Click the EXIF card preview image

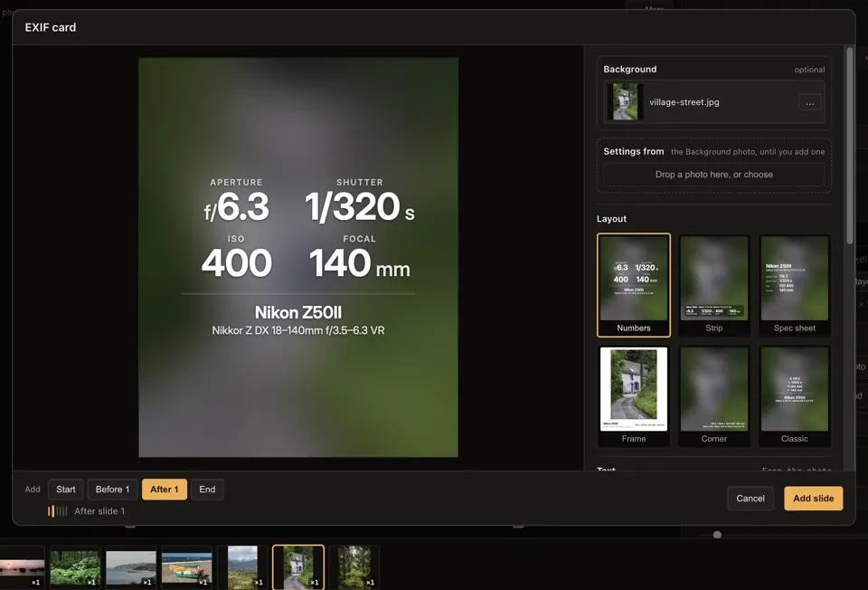[298, 257]
